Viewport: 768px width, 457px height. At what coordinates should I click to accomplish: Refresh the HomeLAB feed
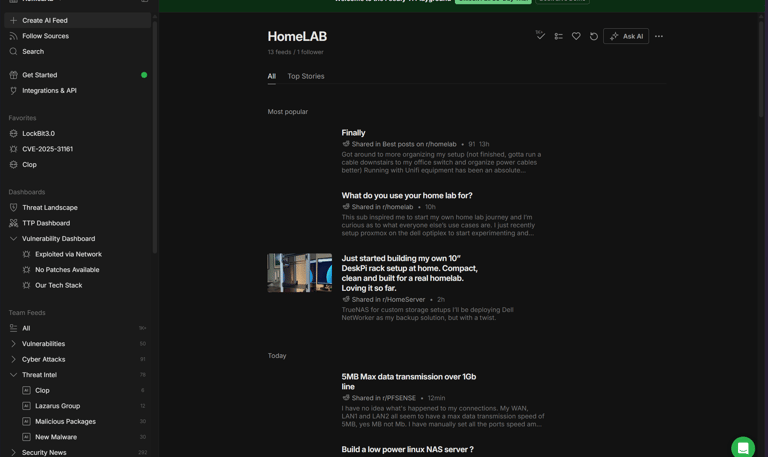pyautogui.click(x=594, y=36)
